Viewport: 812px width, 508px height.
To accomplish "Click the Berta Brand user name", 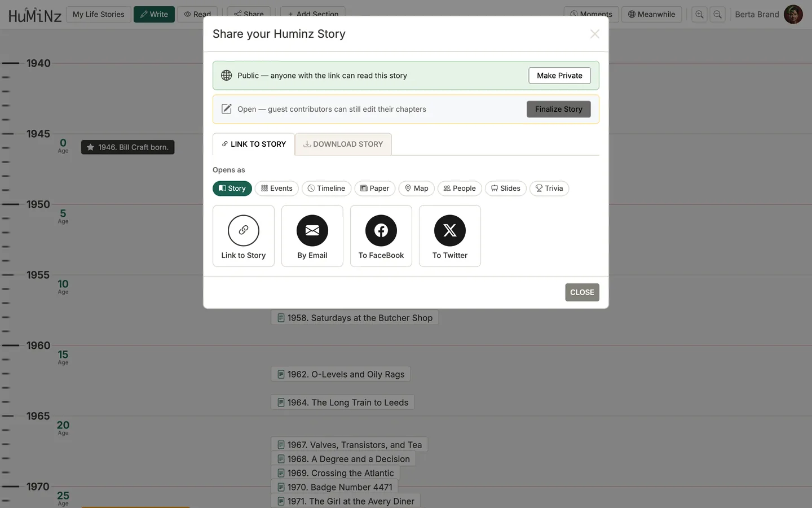I will coord(757,14).
